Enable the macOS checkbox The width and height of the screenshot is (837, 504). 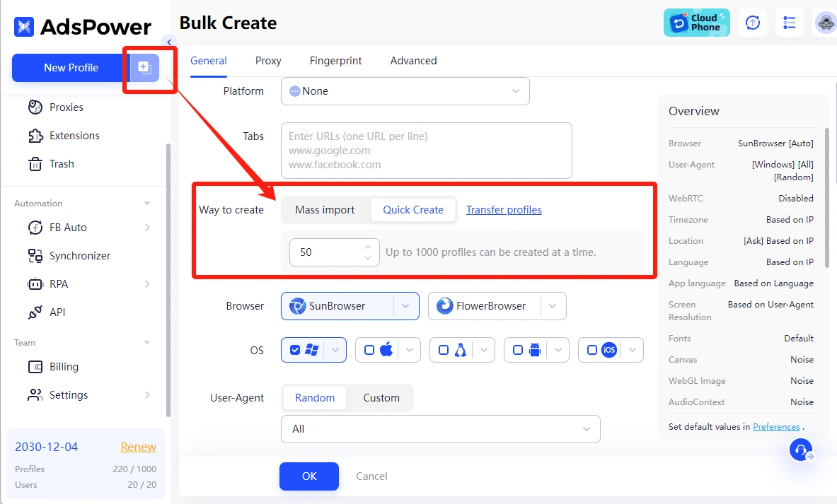pos(369,350)
